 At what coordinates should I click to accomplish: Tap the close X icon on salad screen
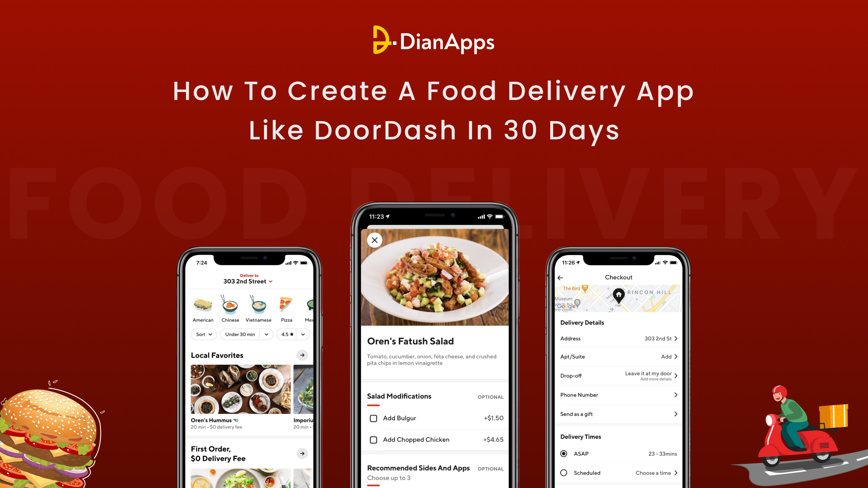(x=375, y=240)
